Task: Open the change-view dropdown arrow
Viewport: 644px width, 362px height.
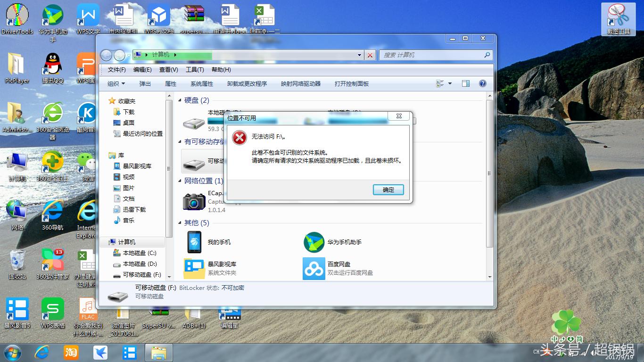Action: pos(449,83)
